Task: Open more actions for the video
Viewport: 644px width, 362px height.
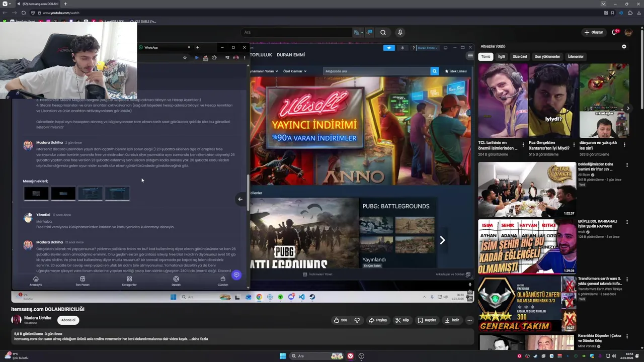Action: coord(469,320)
